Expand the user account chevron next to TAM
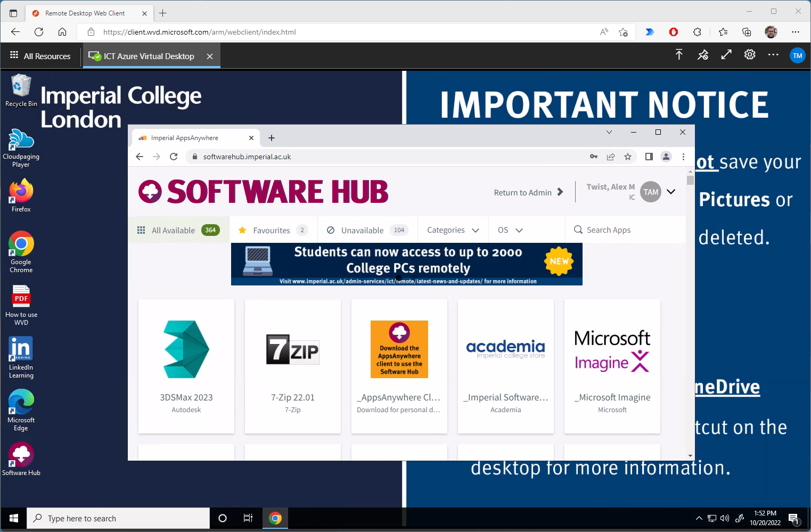 click(671, 192)
